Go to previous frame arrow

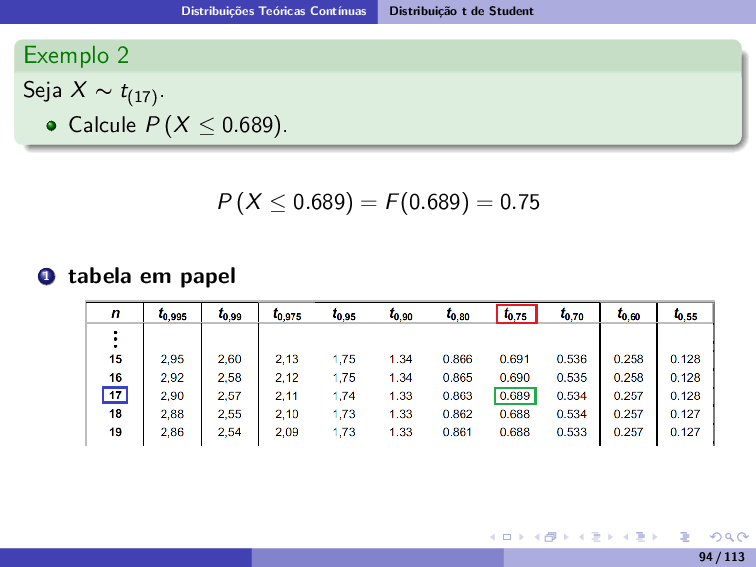pos(537,537)
